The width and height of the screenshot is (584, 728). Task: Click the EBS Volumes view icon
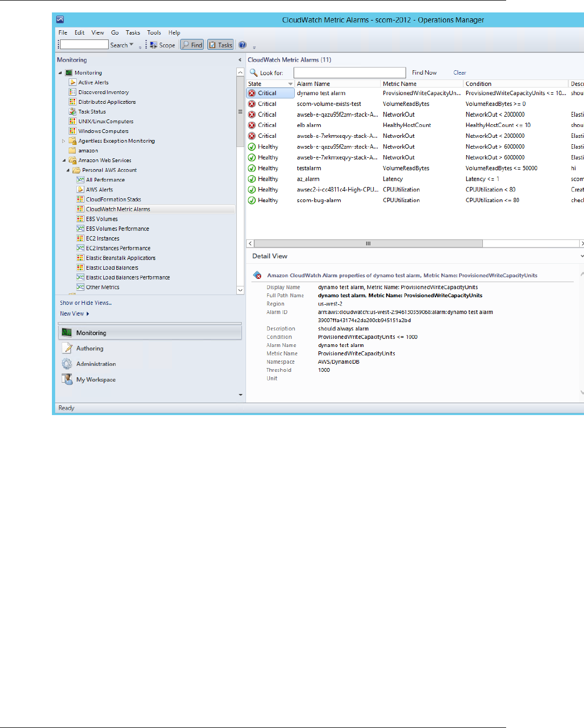coord(80,219)
